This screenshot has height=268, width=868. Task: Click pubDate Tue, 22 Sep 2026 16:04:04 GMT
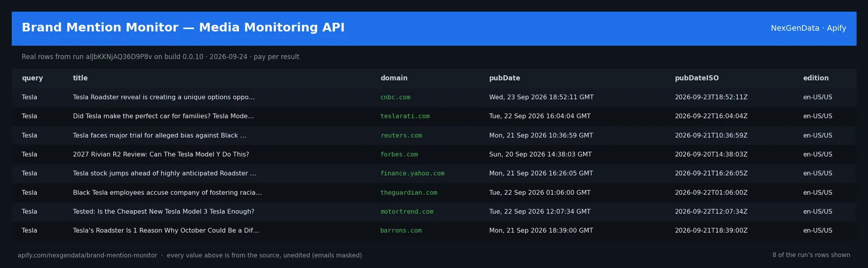tap(540, 116)
